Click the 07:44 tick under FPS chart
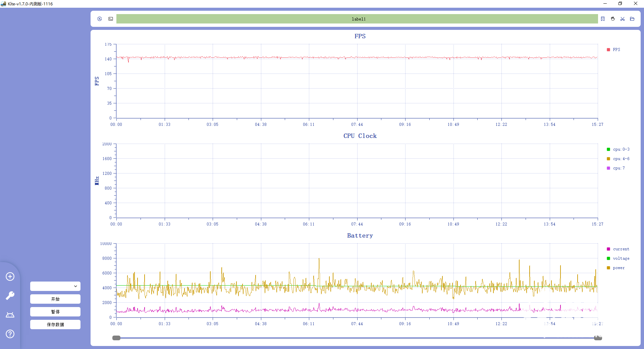This screenshot has height=349, width=644. 357,124
